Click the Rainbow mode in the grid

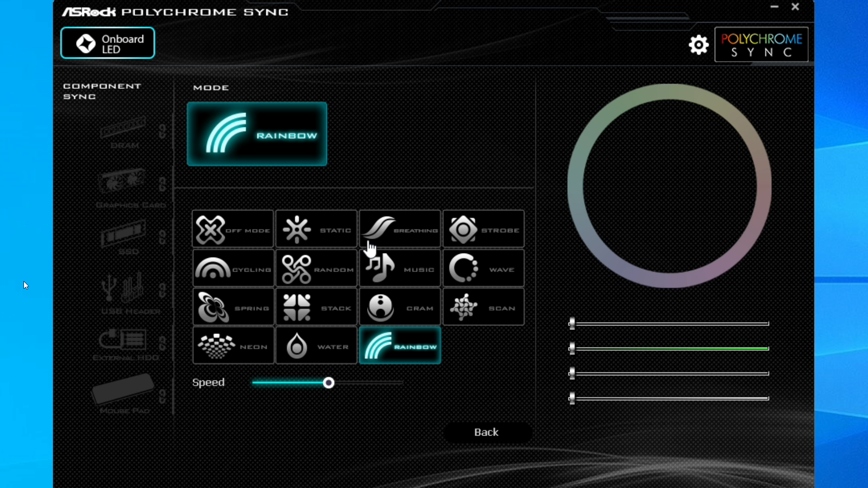[x=400, y=346]
